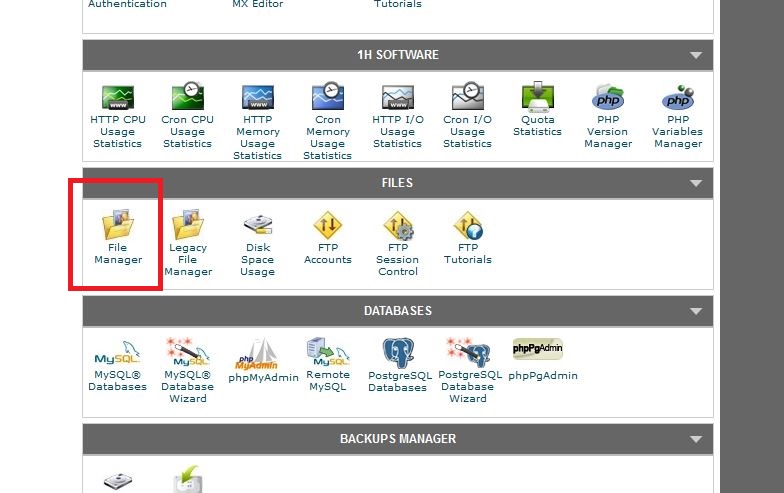Click the File Manager text link
This screenshot has width=784, height=493.
point(118,254)
